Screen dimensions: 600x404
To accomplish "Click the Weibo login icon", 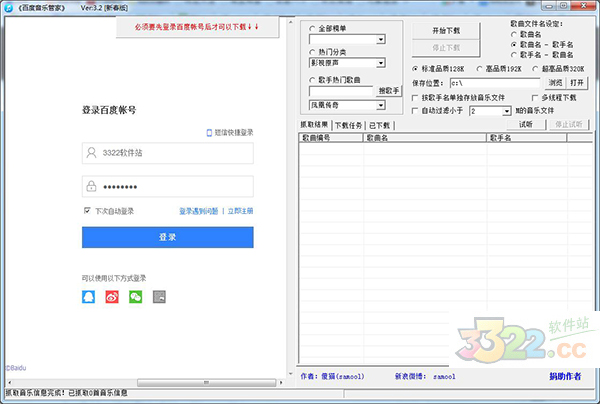I will click(112, 296).
